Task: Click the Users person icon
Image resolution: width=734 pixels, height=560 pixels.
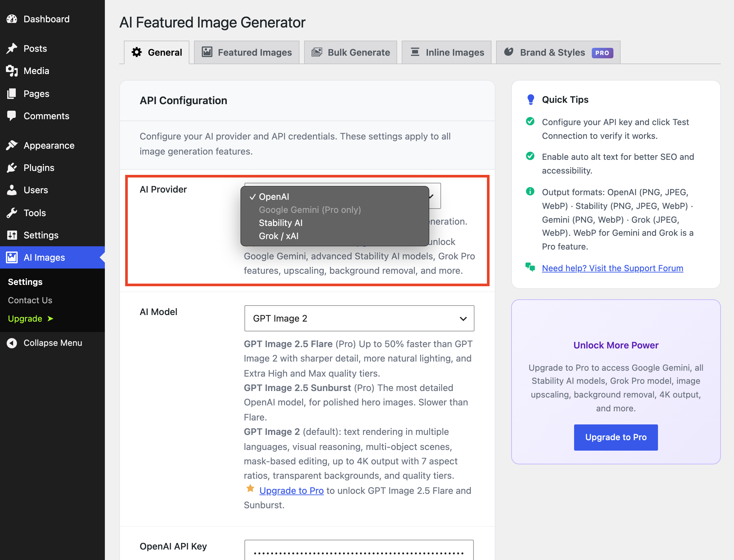Action: tap(12, 190)
